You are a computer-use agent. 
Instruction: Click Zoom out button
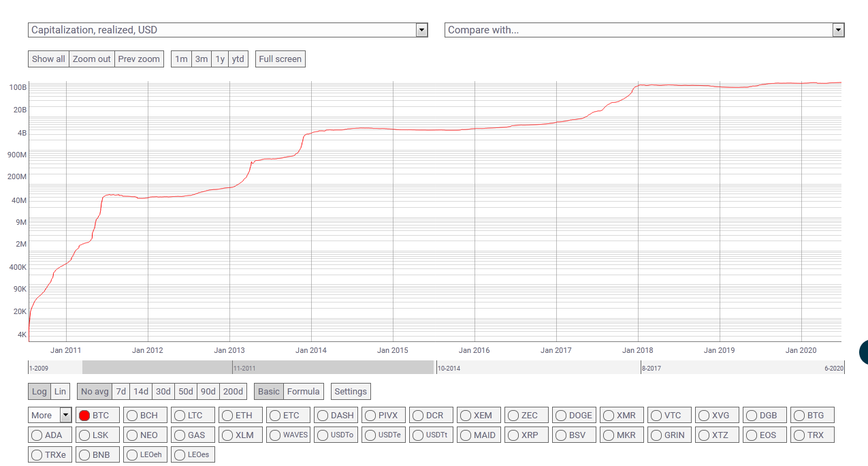[92, 59]
